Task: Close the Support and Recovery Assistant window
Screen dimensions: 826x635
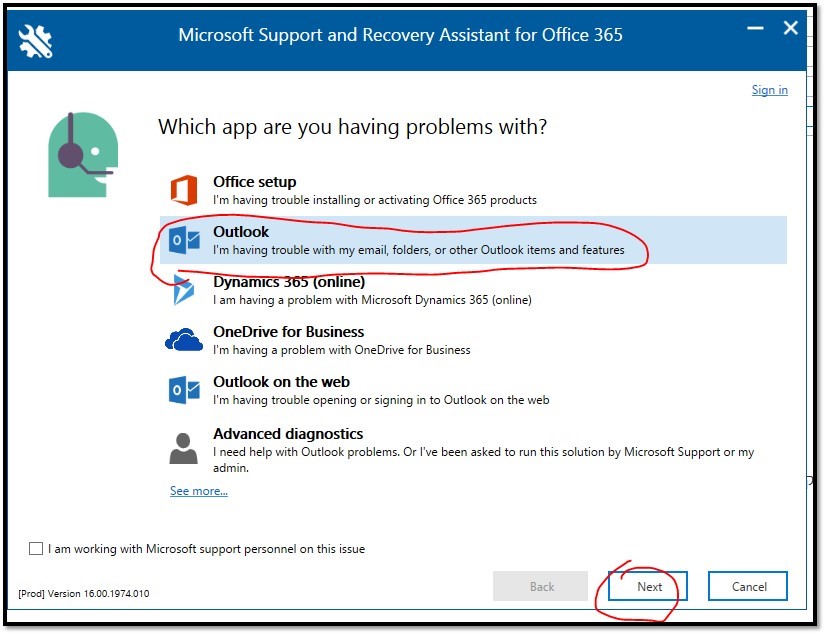Action: pyautogui.click(x=790, y=29)
